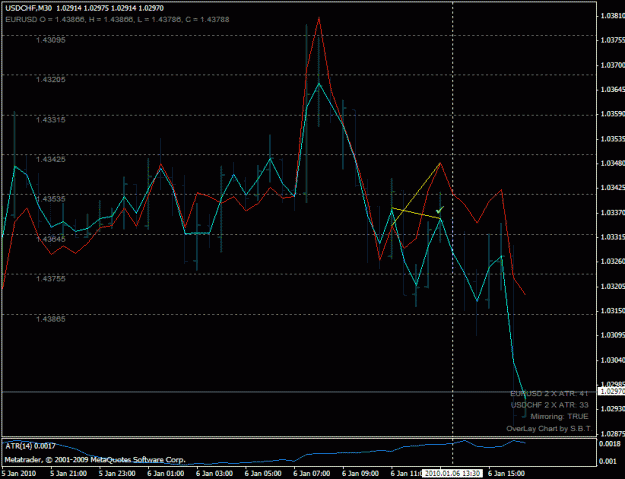Click the 1.03755 price scale value
This screenshot has height=479, width=625.
[612, 40]
